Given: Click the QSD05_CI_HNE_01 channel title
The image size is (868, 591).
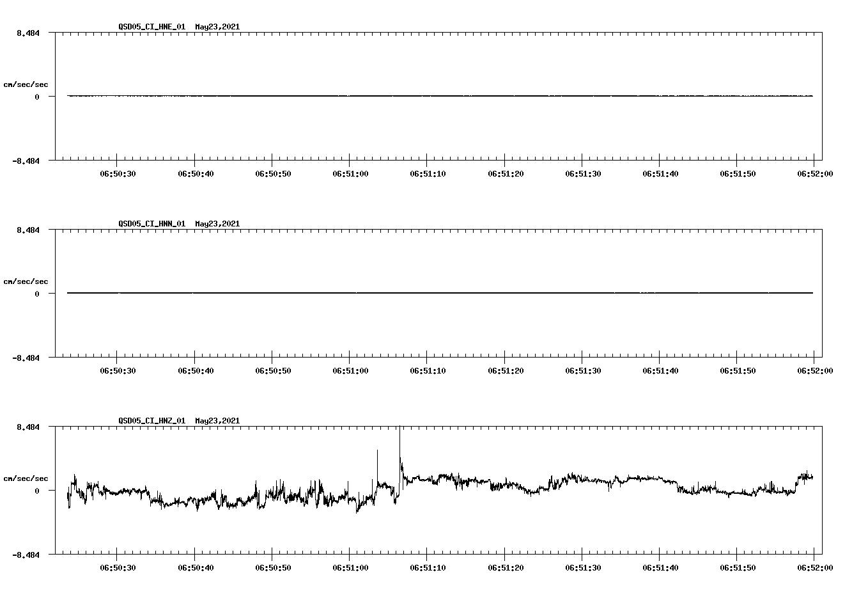Looking at the screenshot, I should (x=152, y=27).
